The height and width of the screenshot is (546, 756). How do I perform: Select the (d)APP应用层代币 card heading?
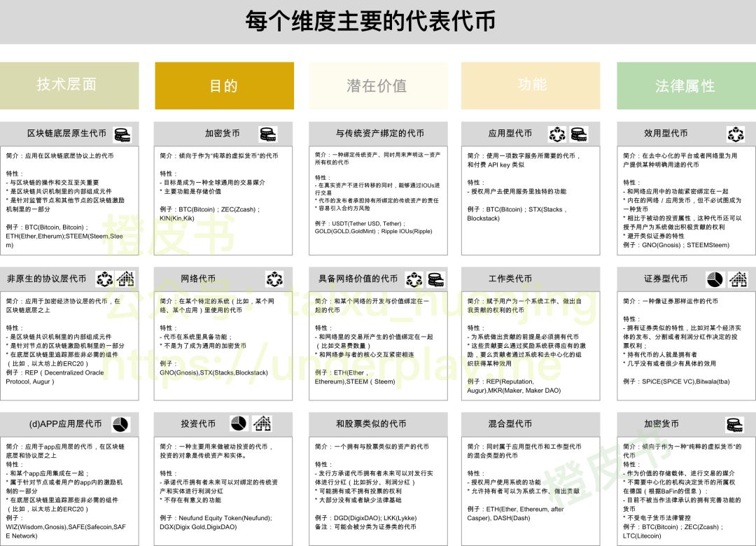(x=66, y=423)
